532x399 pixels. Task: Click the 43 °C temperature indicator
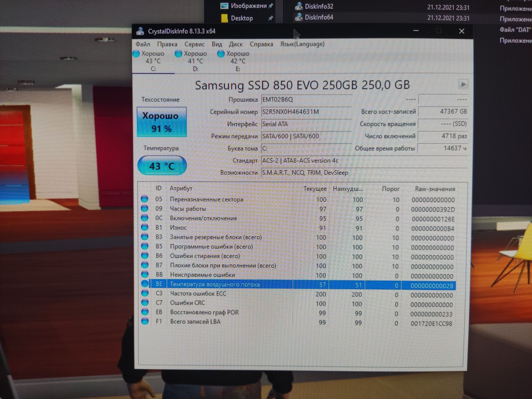[162, 166]
